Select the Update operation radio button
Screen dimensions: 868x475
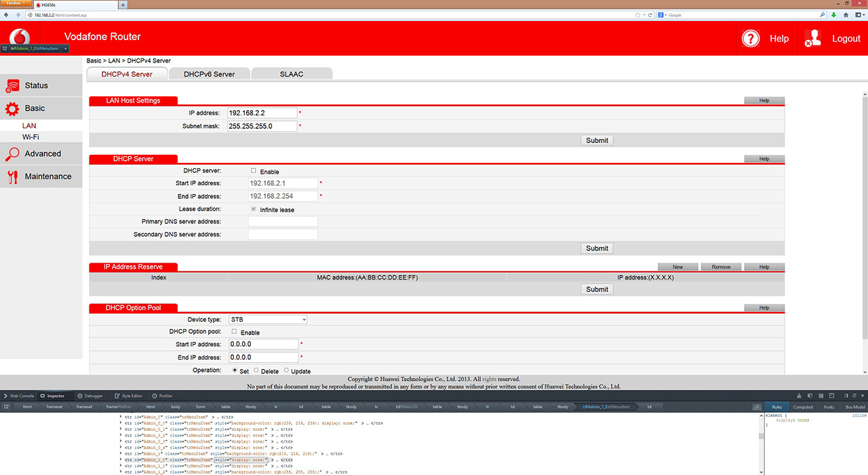pyautogui.click(x=286, y=370)
